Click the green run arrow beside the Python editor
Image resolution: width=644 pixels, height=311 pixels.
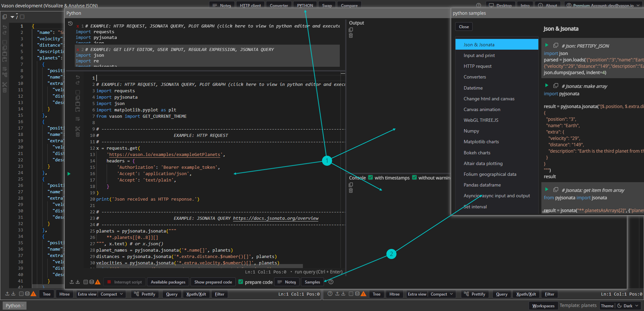69,174
